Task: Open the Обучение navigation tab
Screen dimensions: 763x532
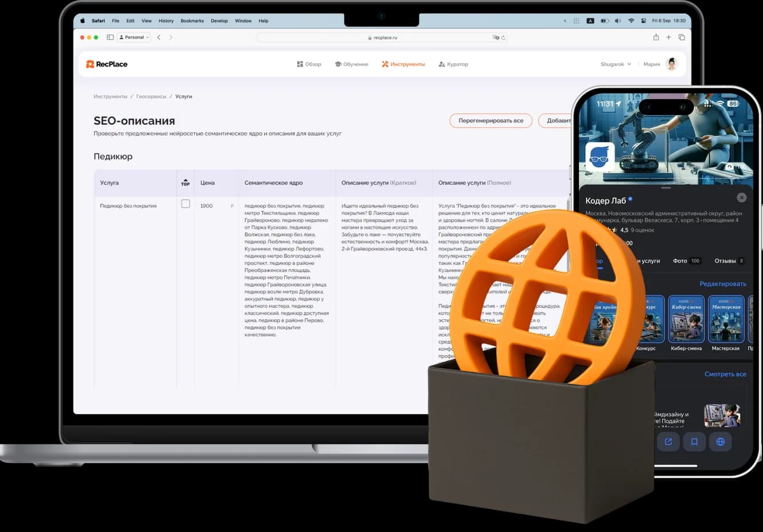Action: [352, 64]
